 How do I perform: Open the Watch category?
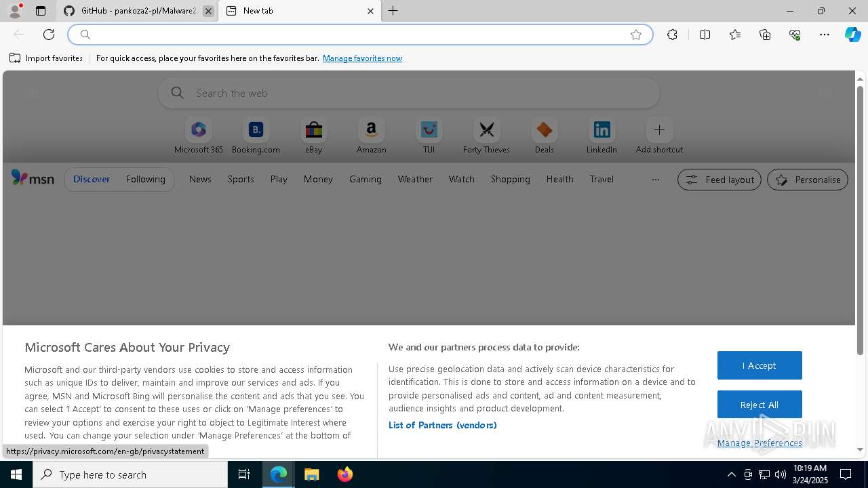click(462, 179)
